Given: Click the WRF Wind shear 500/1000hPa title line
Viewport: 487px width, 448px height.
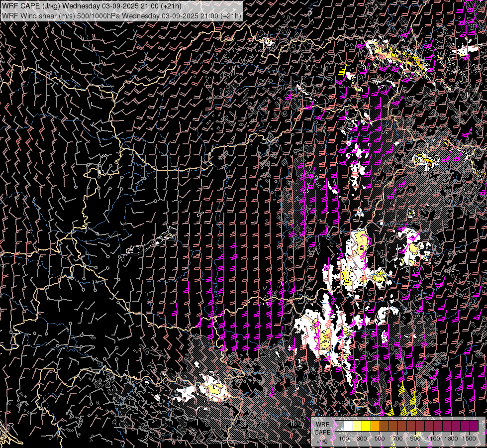Looking at the screenshot, I should point(121,15).
